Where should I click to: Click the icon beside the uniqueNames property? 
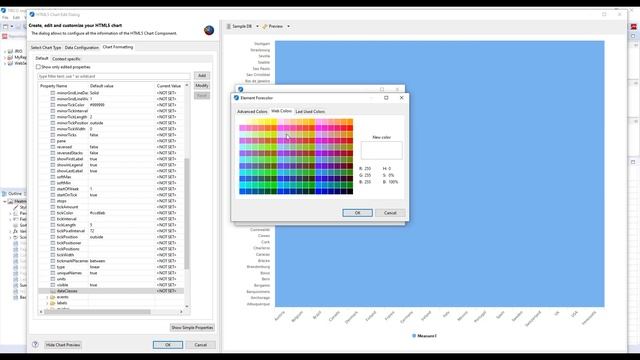point(53,273)
